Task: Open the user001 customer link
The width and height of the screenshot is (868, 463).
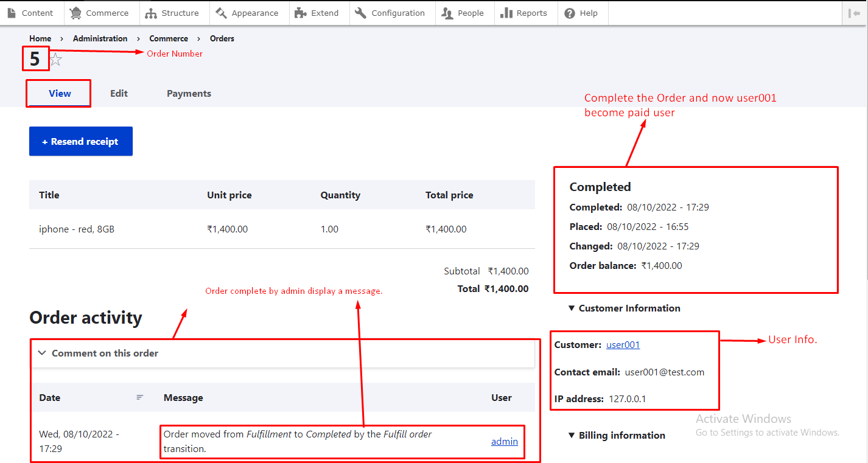Action: tap(623, 345)
